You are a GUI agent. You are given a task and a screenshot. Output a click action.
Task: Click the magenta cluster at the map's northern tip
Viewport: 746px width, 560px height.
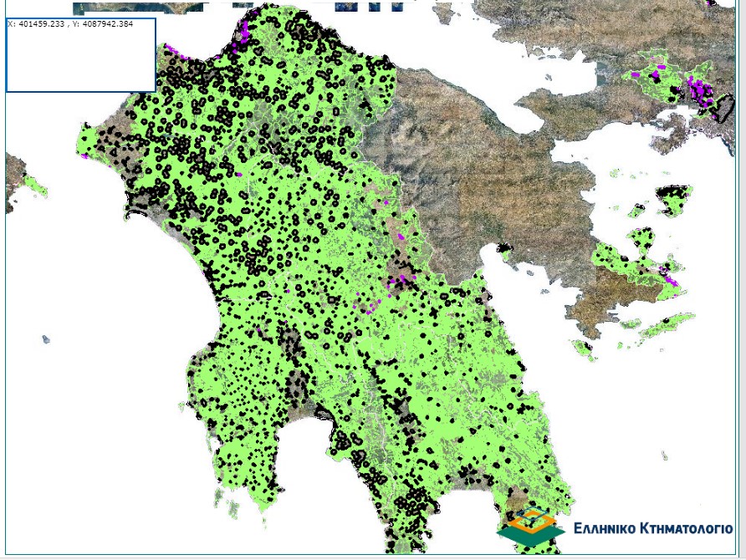coord(245,33)
